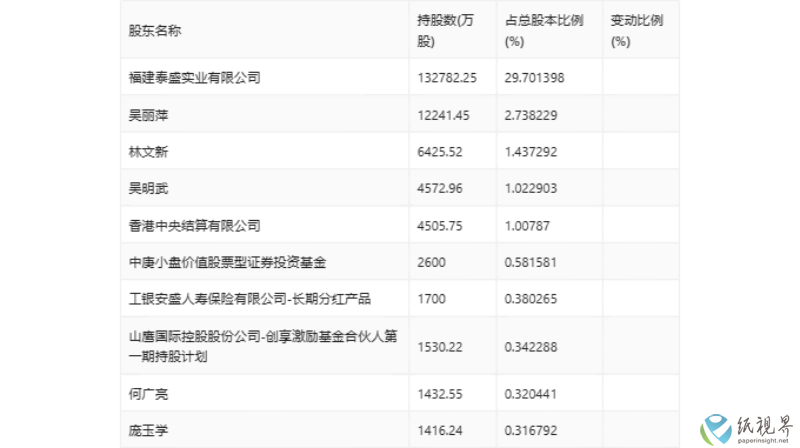
Task: Click the 1700 holdings value
Action: point(431,299)
